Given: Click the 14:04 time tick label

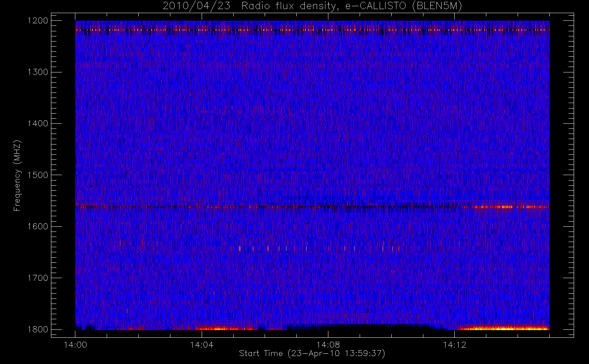Looking at the screenshot, I should (x=202, y=345).
